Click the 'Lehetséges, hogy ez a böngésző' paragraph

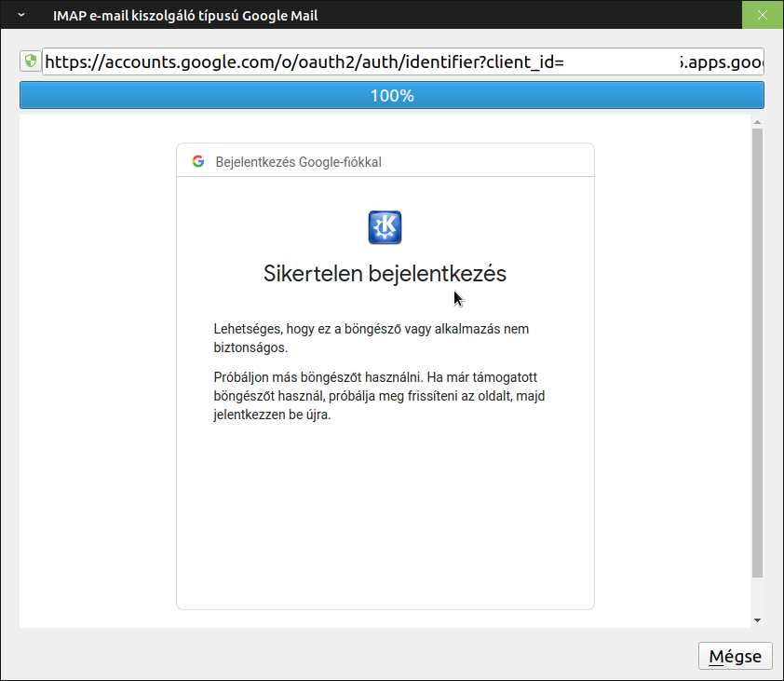tap(372, 338)
